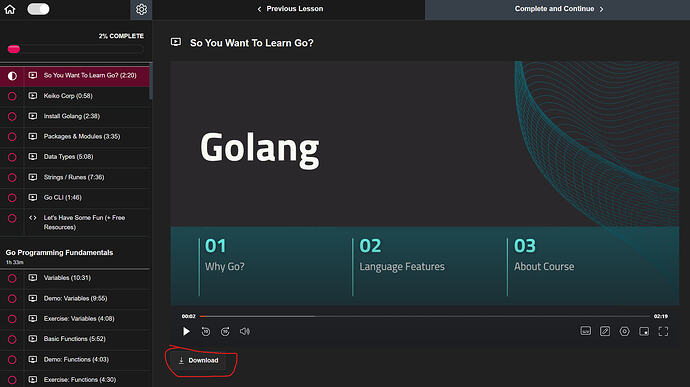Image resolution: width=690 pixels, height=387 pixels.
Task: Seek along the video progress bar
Action: [x=425, y=316]
